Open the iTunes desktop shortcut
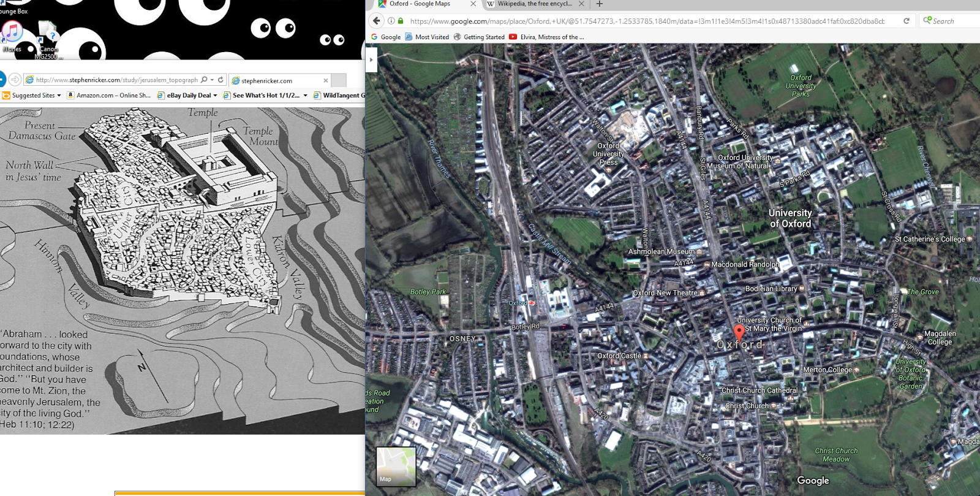Image resolution: width=980 pixels, height=496 pixels. (x=12, y=36)
